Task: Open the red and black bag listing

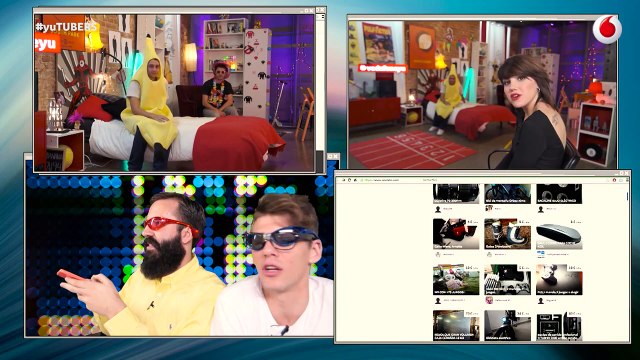Action: click(x=456, y=233)
